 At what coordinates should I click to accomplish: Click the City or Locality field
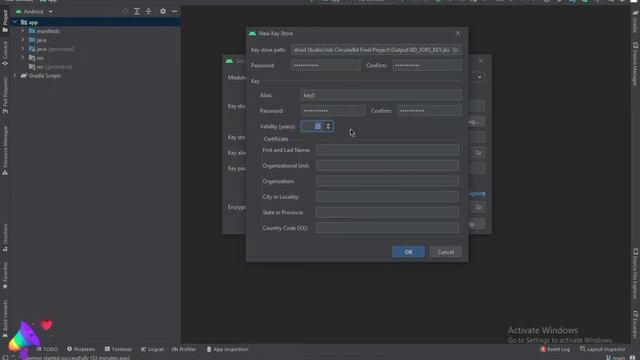[x=387, y=197]
